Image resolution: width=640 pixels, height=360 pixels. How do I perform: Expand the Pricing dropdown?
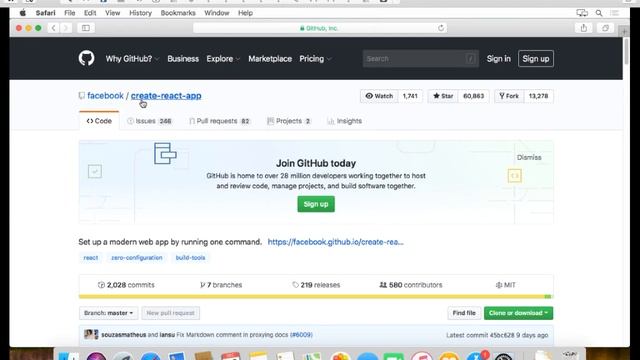tap(315, 59)
